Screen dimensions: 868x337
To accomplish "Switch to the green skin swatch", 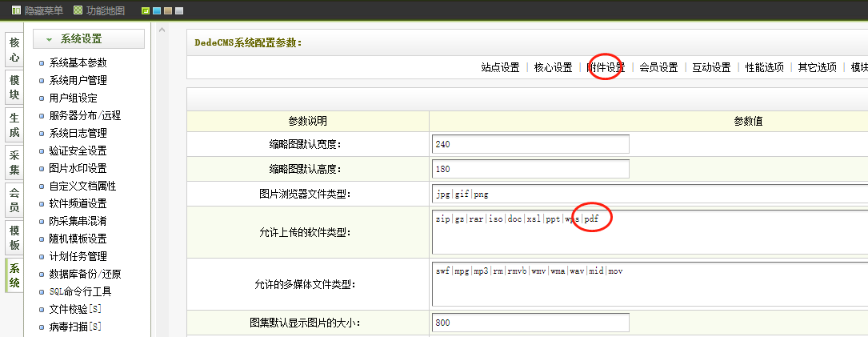I will pyautogui.click(x=146, y=11).
